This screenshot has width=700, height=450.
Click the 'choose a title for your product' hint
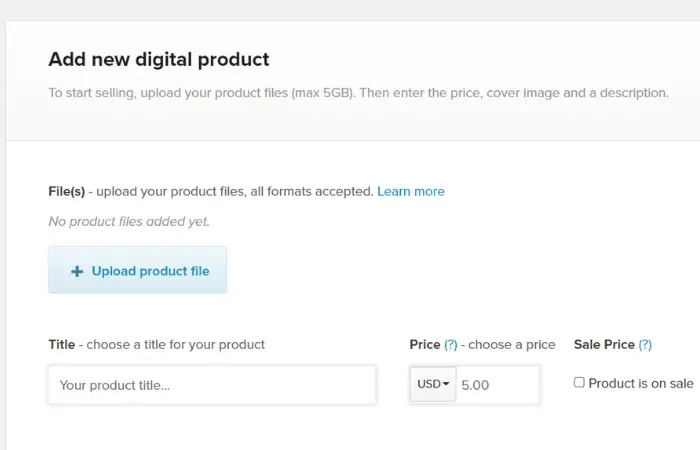[175, 345]
